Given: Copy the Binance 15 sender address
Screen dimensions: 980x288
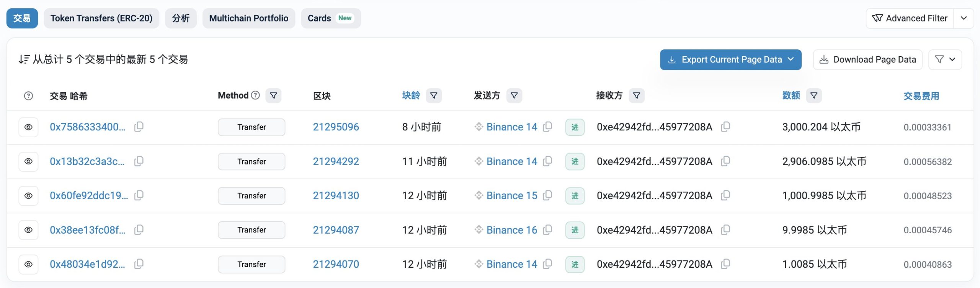Looking at the screenshot, I should pos(547,195).
